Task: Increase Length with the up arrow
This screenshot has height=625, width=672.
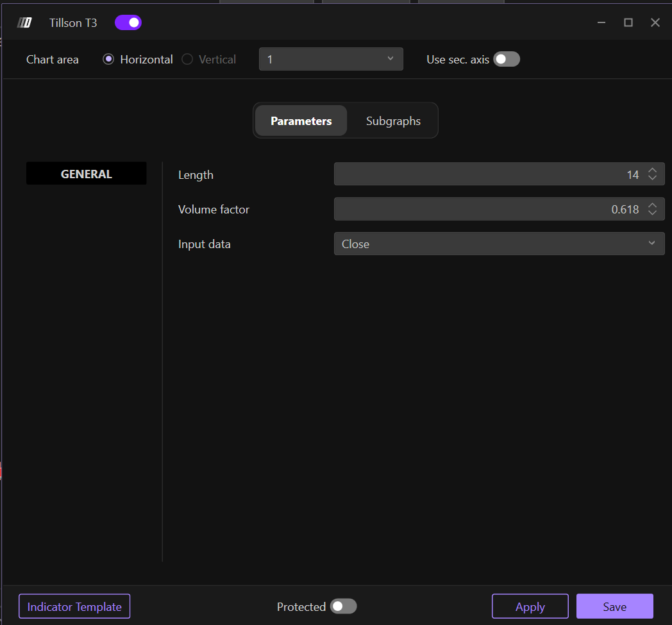Action: tap(652, 171)
